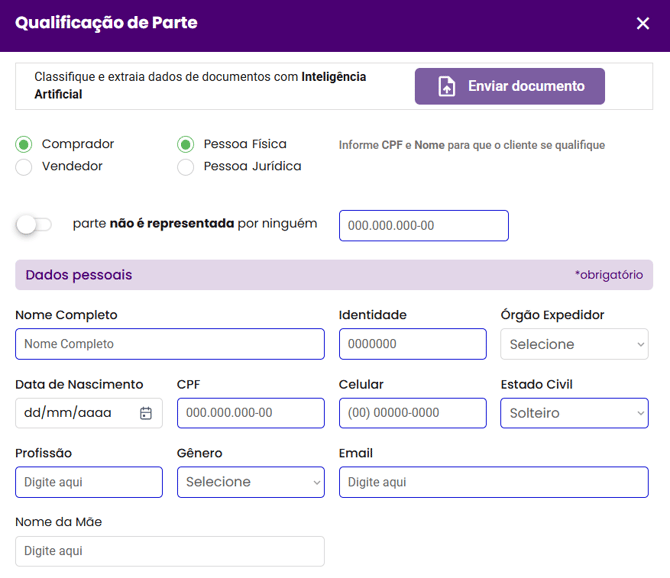Select the Comprador radio option

tap(24, 145)
